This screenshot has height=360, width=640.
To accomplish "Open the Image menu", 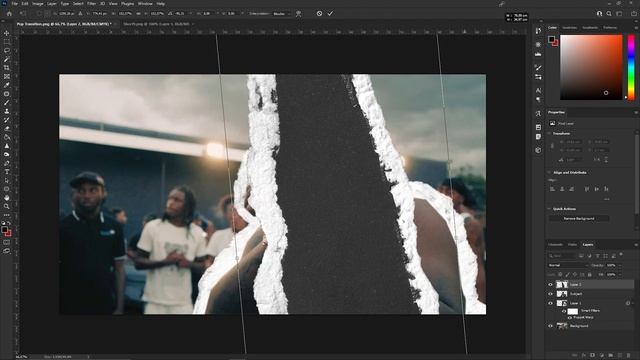I will [38, 4].
